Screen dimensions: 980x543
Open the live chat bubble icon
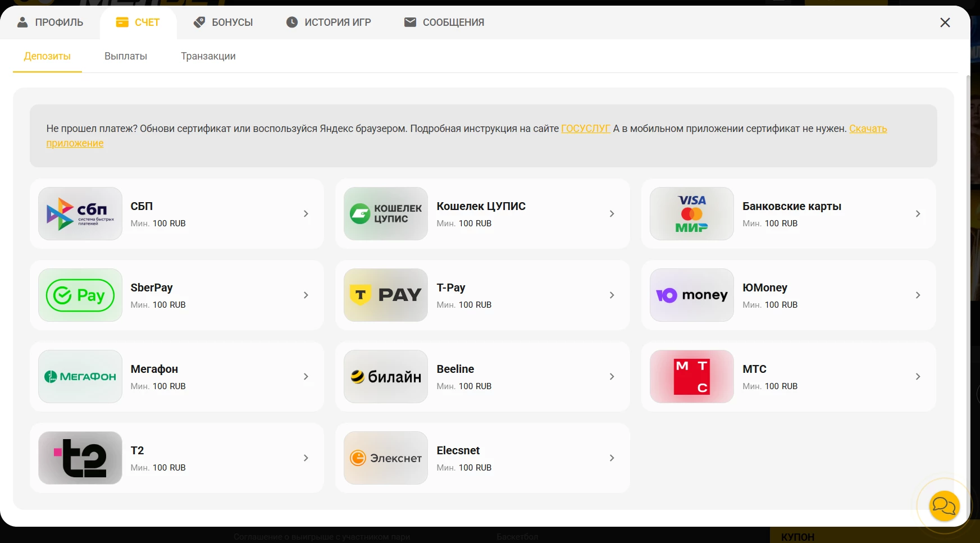(944, 506)
